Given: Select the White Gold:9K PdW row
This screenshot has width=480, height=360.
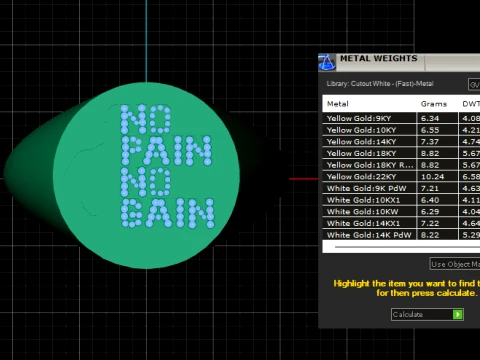Looking at the screenshot, I should 401,188.
